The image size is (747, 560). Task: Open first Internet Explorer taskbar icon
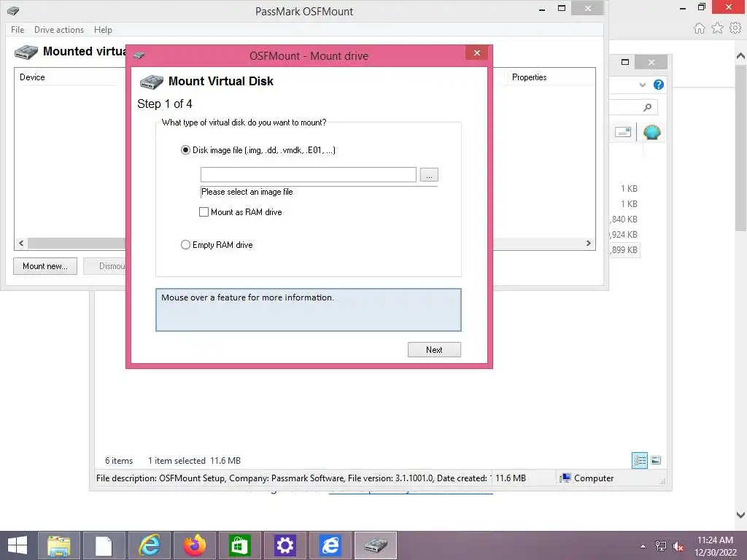coord(149,545)
